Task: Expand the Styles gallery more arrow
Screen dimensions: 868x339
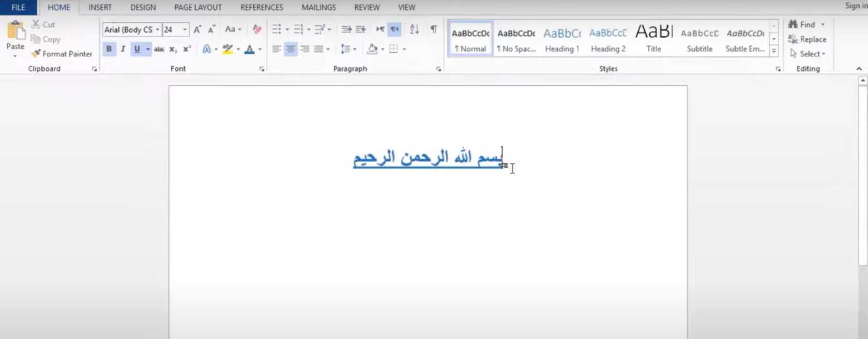Action: click(x=774, y=51)
